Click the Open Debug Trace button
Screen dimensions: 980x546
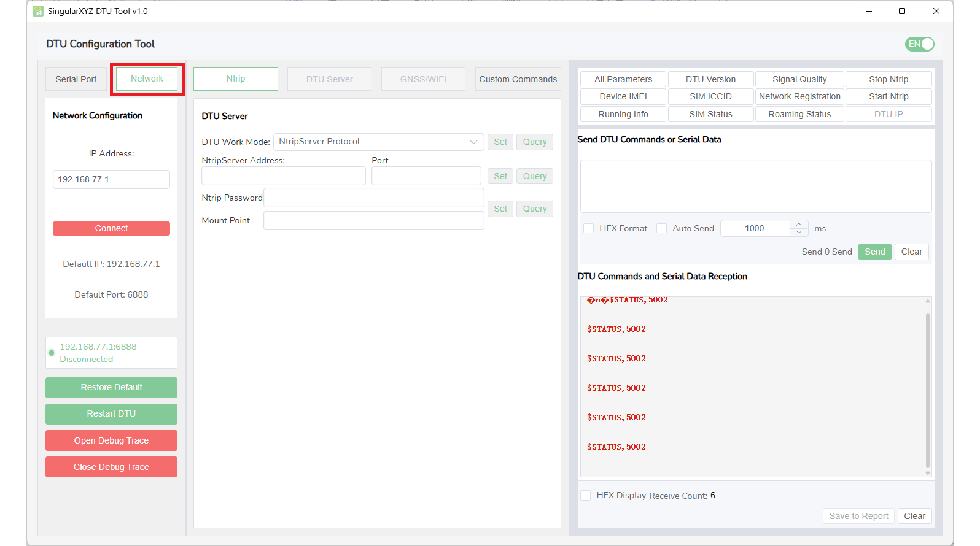(111, 440)
